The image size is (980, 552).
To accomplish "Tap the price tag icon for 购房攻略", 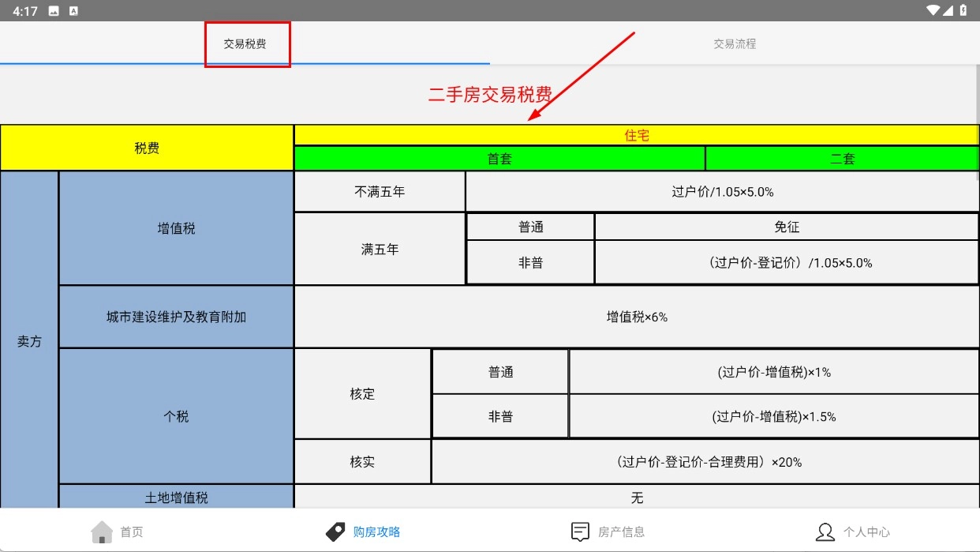I will coord(335,531).
